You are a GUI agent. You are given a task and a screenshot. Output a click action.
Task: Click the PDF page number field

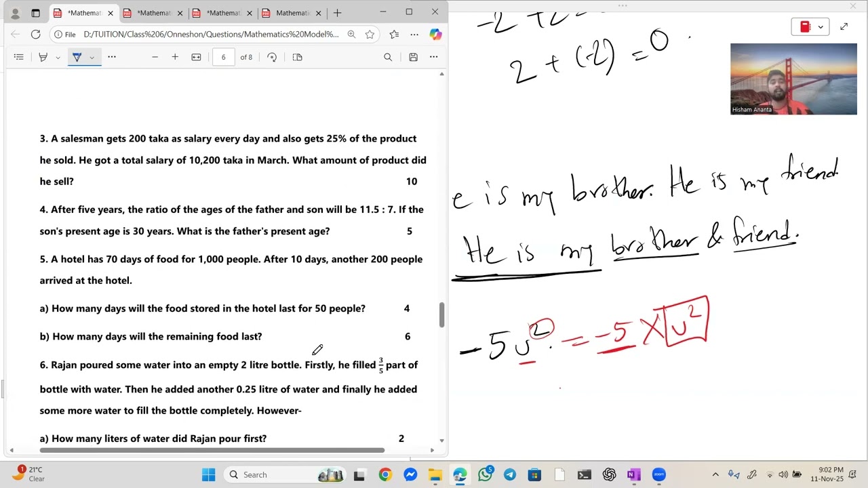223,57
